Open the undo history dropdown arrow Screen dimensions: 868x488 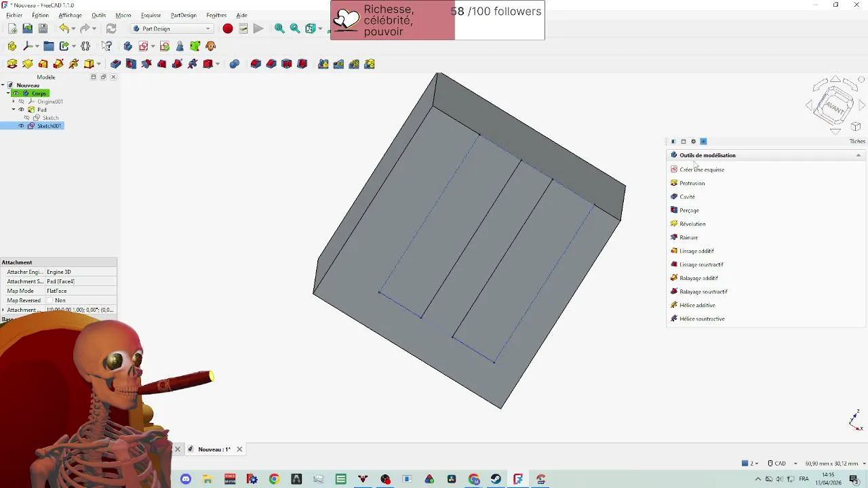point(74,28)
